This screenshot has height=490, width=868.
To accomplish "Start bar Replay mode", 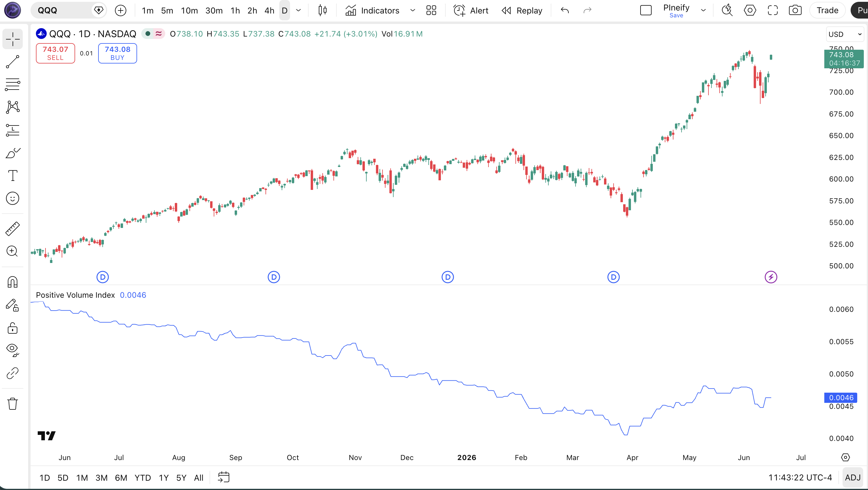I will pyautogui.click(x=522, y=10).
